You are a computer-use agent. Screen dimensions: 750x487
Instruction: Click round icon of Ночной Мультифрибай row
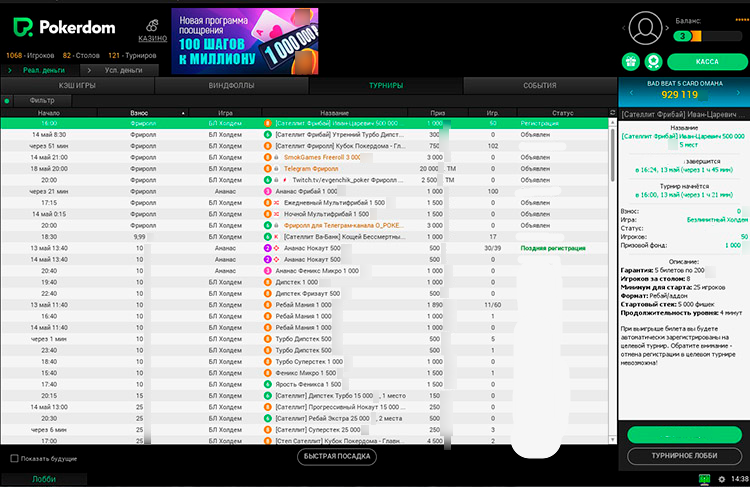pos(268,214)
